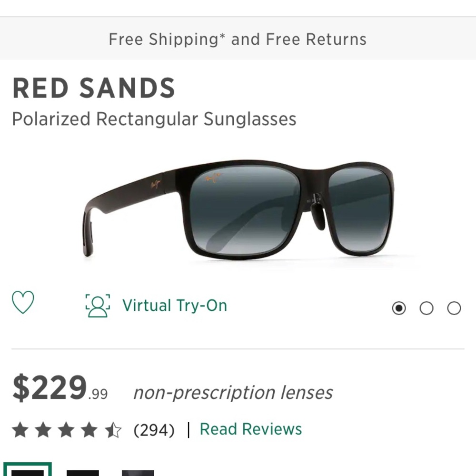The width and height of the screenshot is (476, 476).
Task: Select the third image carousel dot
Action: [x=453, y=308]
